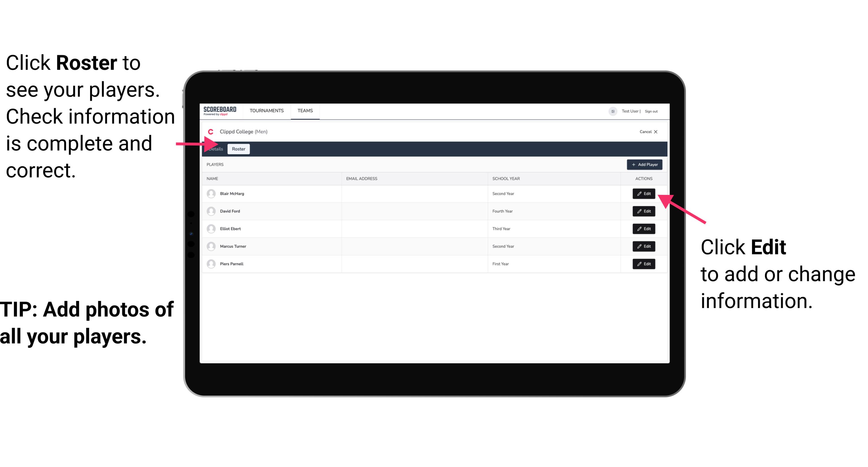Open the TEAMS menu item
Viewport: 868px width, 467px height.
pos(305,110)
